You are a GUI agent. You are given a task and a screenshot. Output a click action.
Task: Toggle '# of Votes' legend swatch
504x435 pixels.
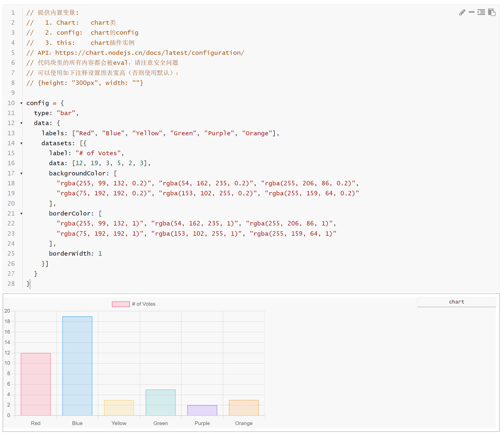tap(121, 304)
